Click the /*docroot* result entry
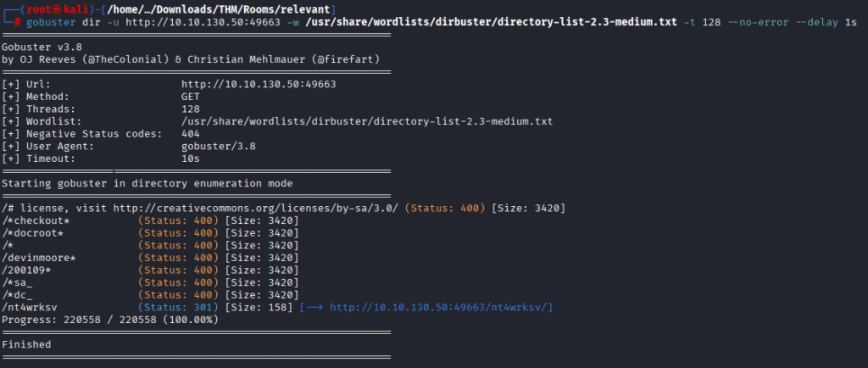 tap(33, 233)
